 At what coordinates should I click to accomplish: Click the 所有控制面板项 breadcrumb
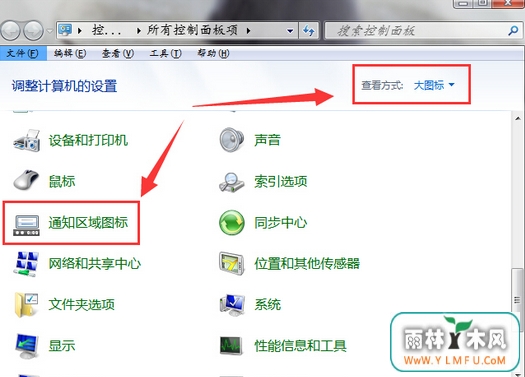pyautogui.click(x=192, y=31)
